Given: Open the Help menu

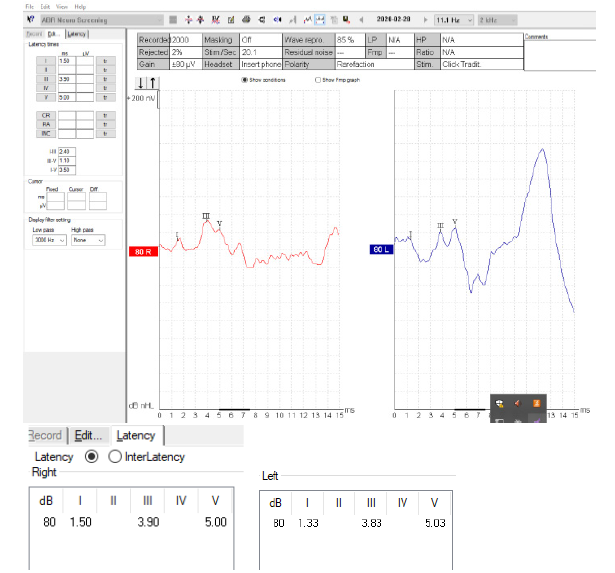Looking at the screenshot, I should pos(80,6).
